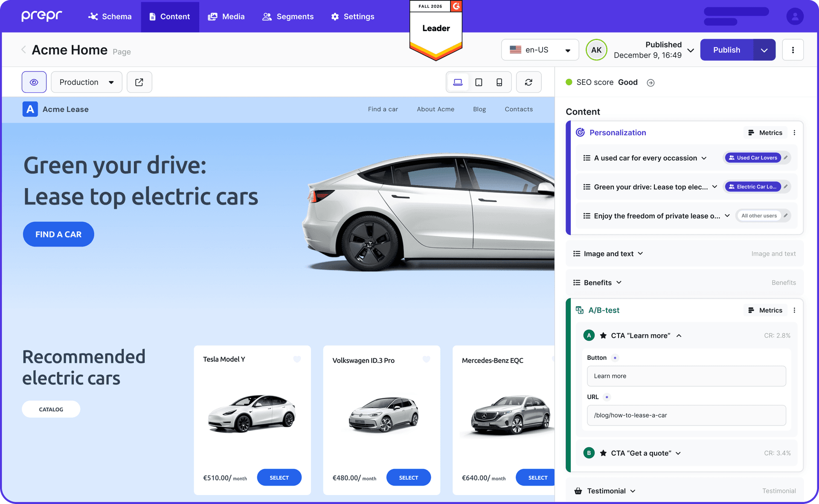This screenshot has height=504, width=819.
Task: Click star on CTA Learn more
Action: 603,336
